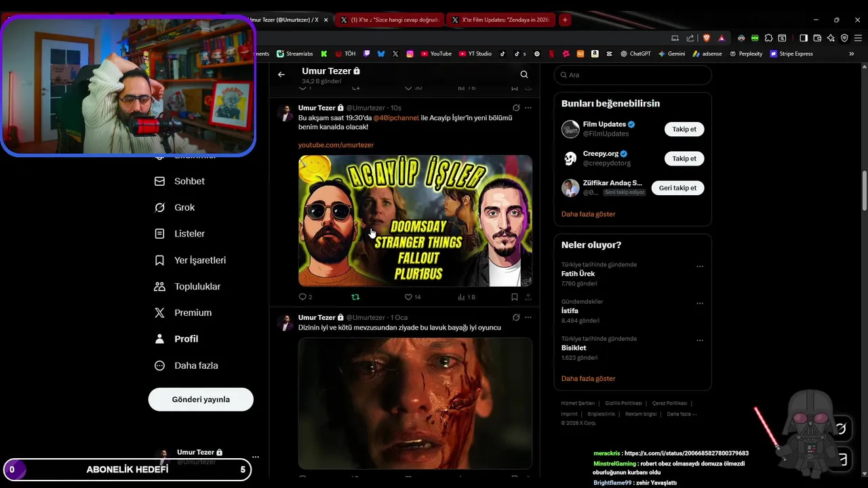Image resolution: width=868 pixels, height=488 pixels.
Task: Open options dots for İstifa trend
Action: [x=700, y=303]
